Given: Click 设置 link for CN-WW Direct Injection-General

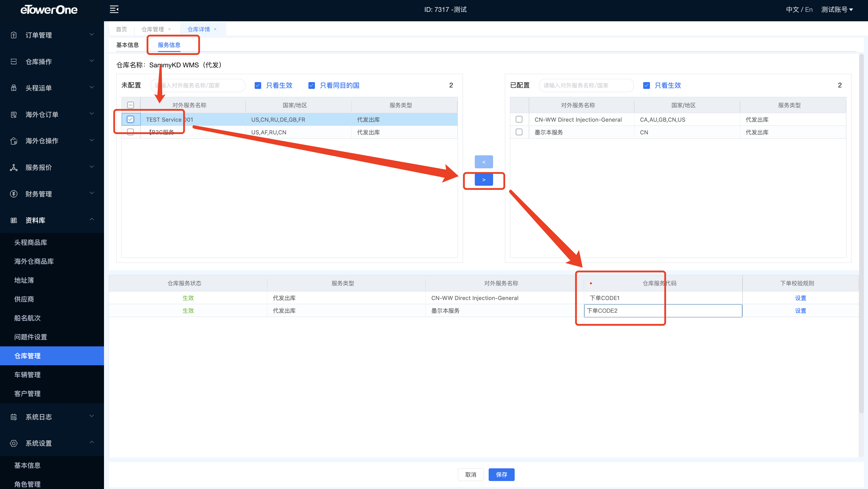Looking at the screenshot, I should (801, 298).
